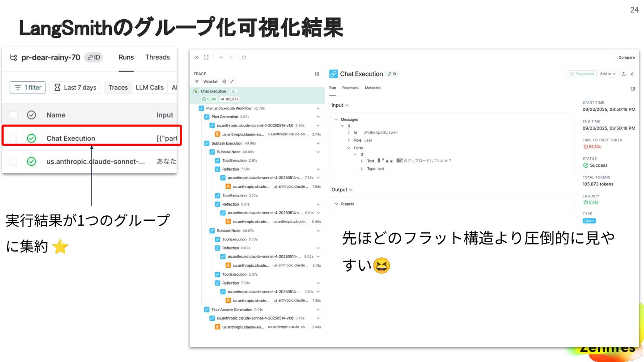
Task: Click the project icon left of pr-dear-rainy-70
Action: [13, 58]
